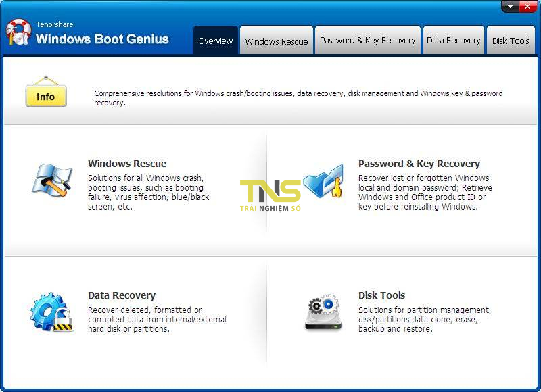Click the 'Tenorshare' brand text
This screenshot has width=541, height=392.
55,24
